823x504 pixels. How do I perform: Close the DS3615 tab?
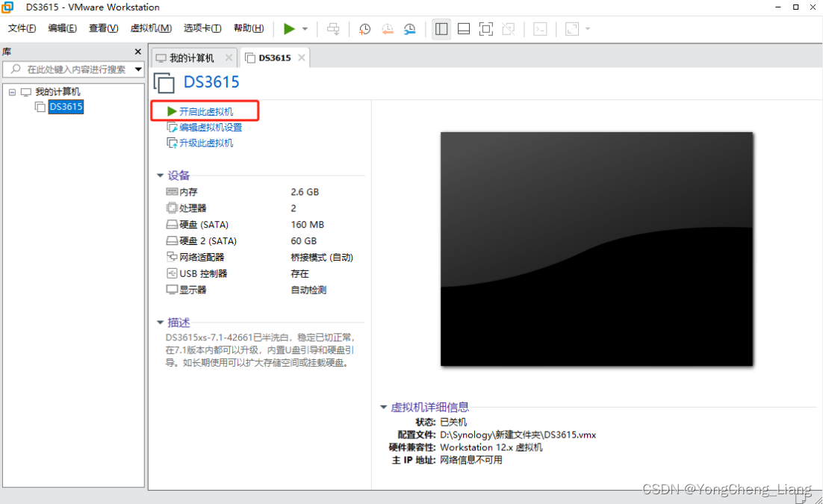click(301, 57)
